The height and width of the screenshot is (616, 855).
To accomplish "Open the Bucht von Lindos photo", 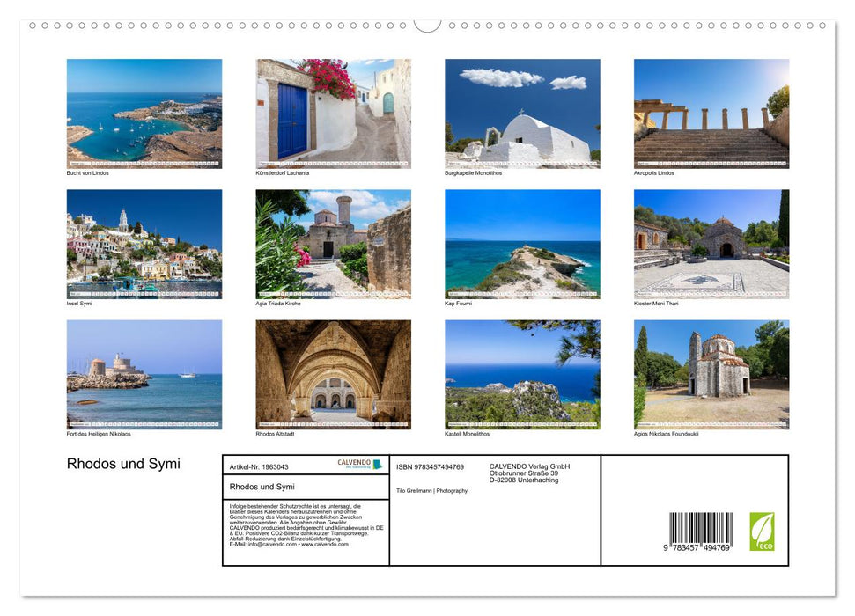I will pyautogui.click(x=144, y=114).
